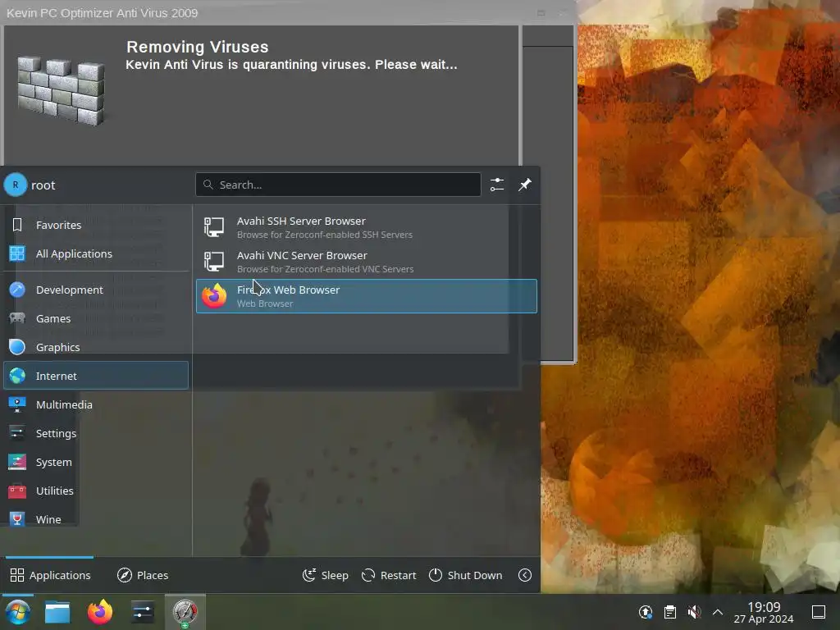840x630 pixels.
Task: Open the Utilities category
Action: coord(97,491)
